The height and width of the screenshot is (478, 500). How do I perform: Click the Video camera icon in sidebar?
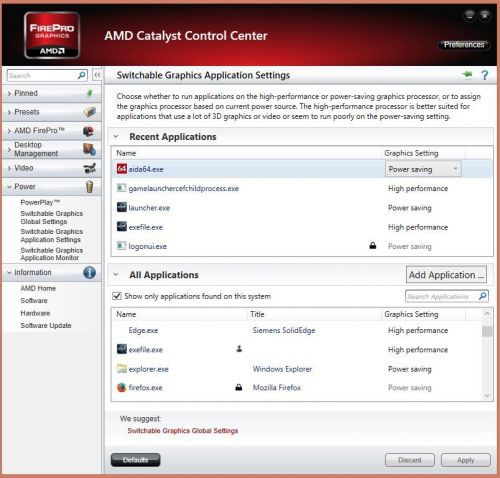tap(90, 168)
